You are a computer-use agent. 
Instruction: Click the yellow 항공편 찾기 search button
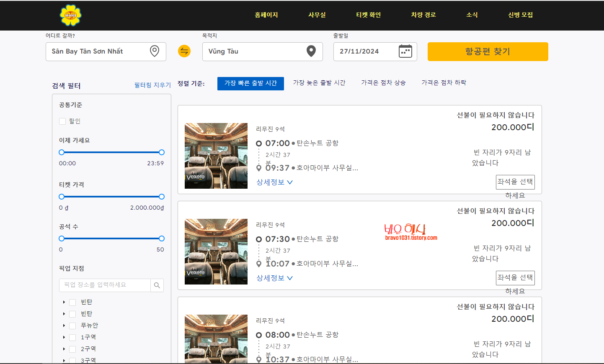tap(488, 51)
